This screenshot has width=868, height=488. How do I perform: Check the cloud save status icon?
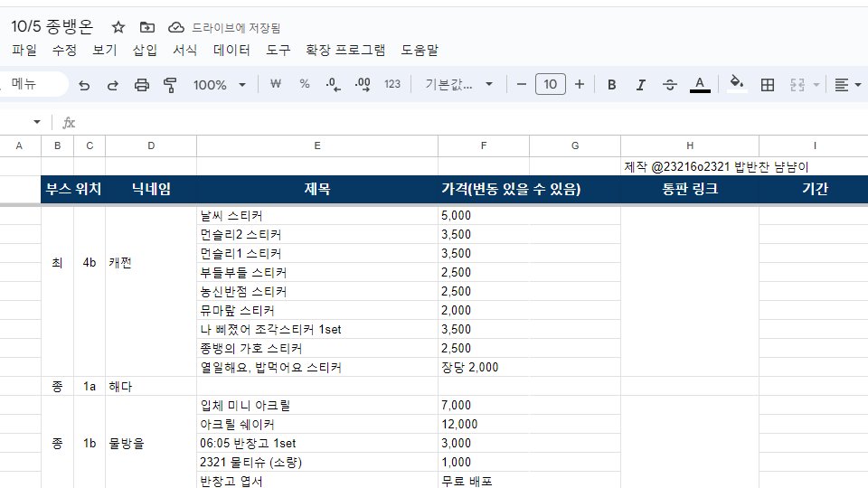[176, 27]
